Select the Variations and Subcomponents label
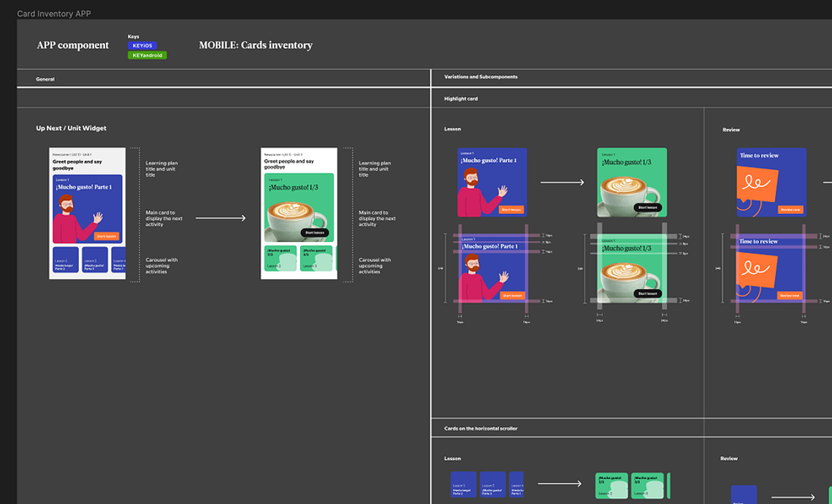832x504 pixels. (481, 77)
